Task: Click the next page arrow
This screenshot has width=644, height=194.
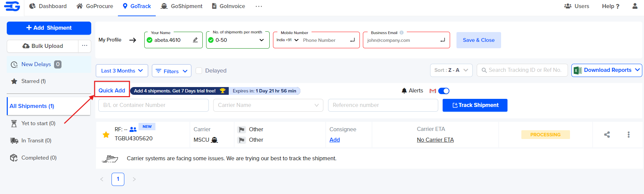Action: click(x=134, y=179)
